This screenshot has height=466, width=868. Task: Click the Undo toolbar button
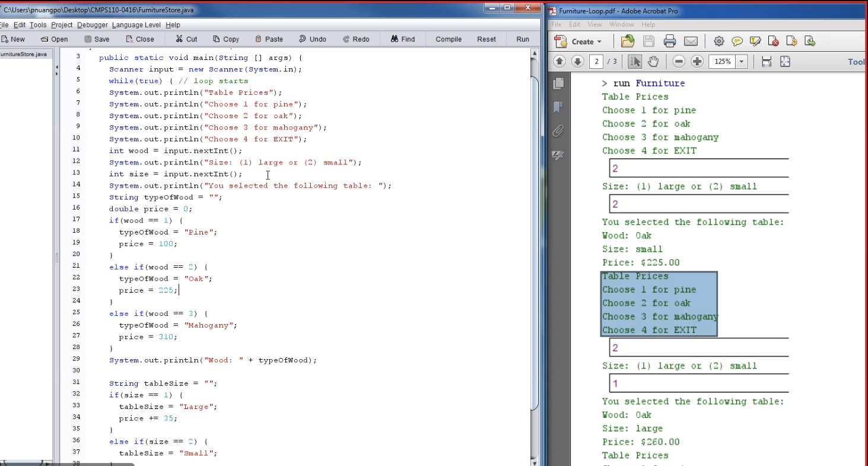(x=313, y=39)
